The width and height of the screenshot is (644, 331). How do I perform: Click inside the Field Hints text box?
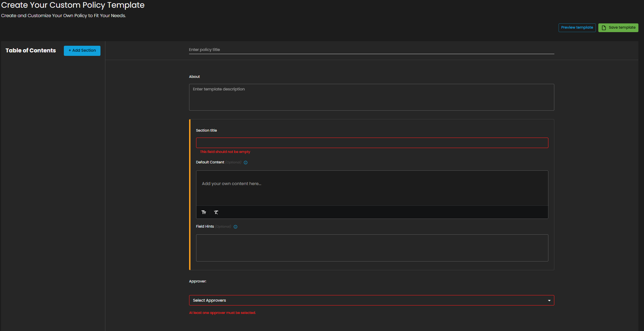tap(372, 248)
